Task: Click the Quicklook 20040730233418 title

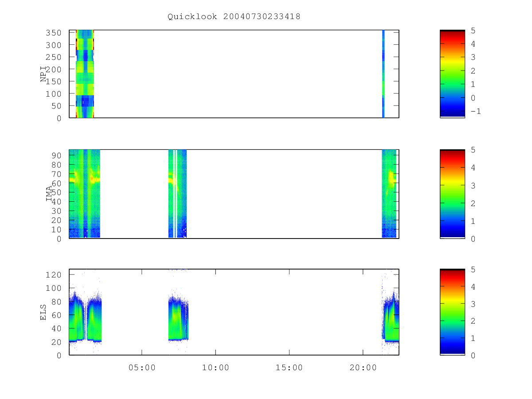Action: click(x=234, y=16)
